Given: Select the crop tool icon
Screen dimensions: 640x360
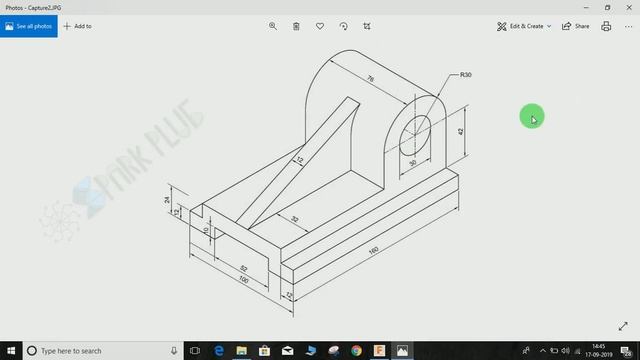Looking at the screenshot, I should [x=367, y=26].
